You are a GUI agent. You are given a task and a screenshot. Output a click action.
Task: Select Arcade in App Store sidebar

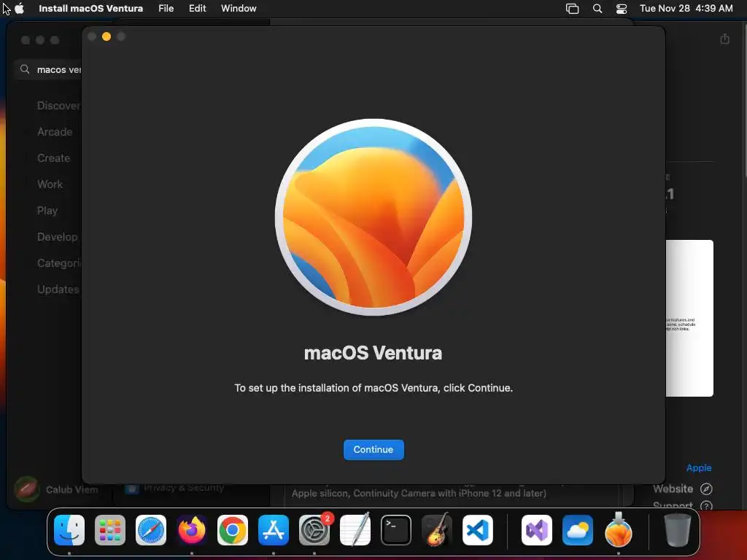pyautogui.click(x=55, y=132)
